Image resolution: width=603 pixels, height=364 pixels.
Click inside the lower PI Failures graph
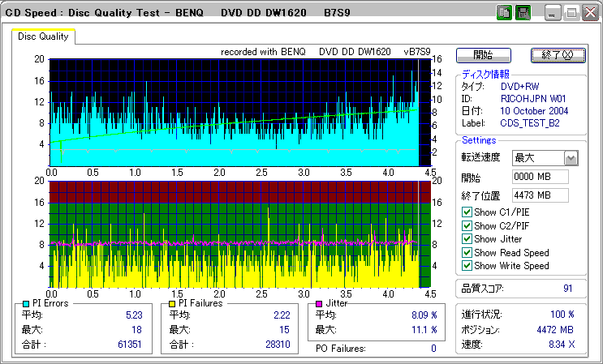(234, 233)
